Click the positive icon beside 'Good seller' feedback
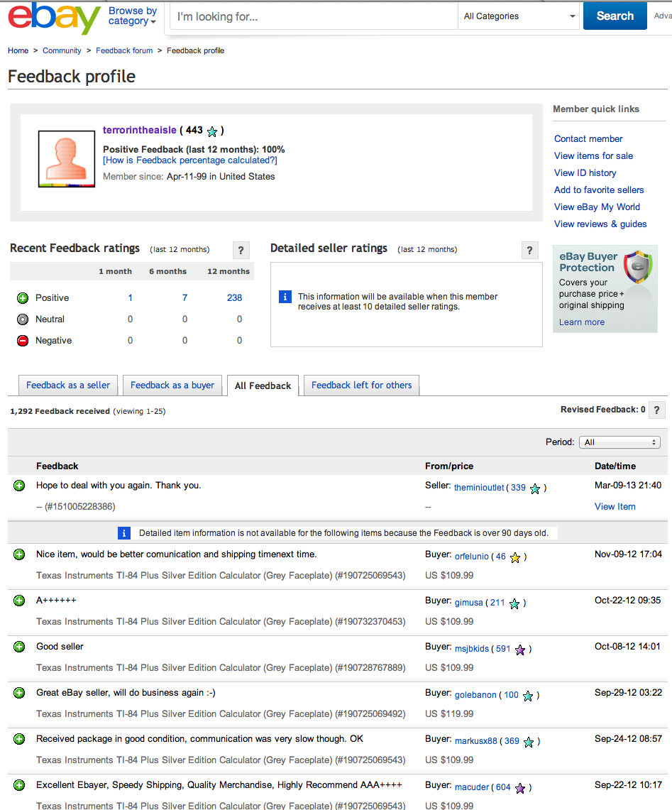672x810 pixels. [x=19, y=647]
